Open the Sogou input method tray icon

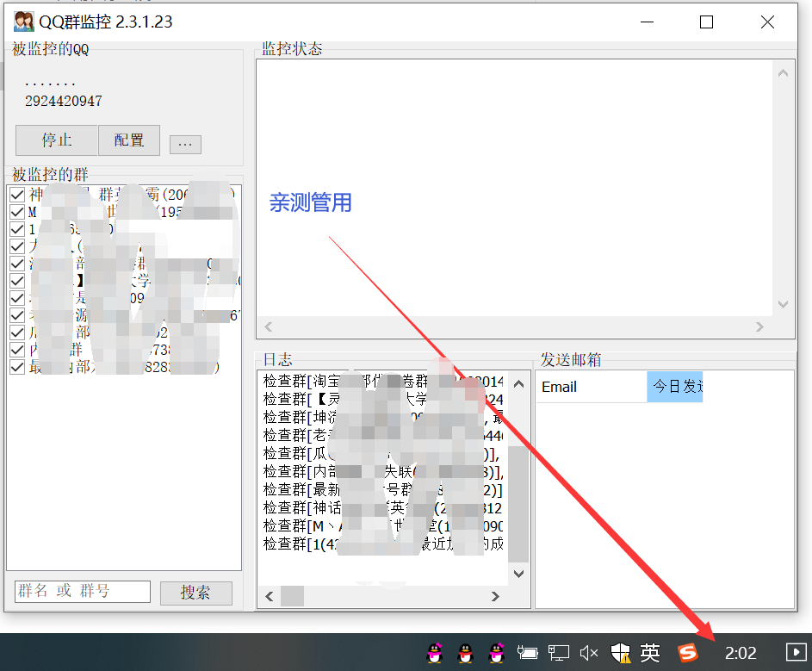point(687,654)
